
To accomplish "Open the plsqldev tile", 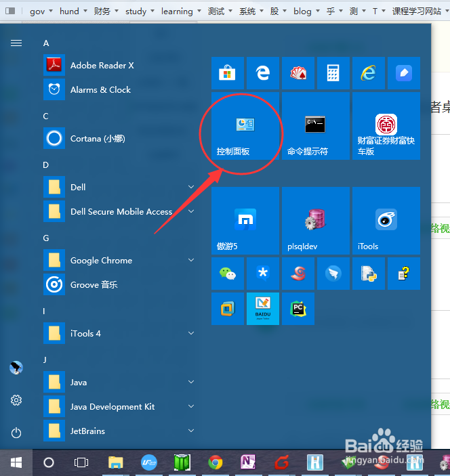I will click(316, 221).
